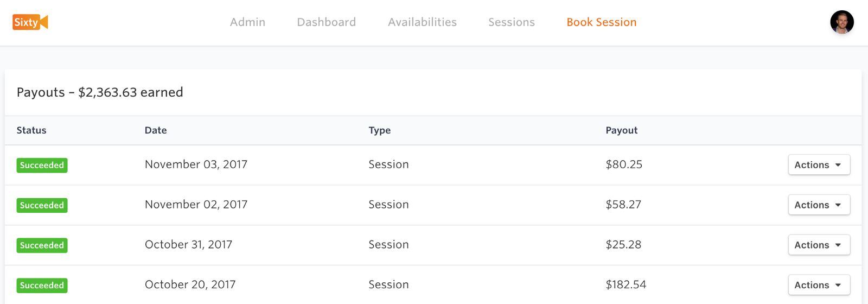Select the $182.54 payout amount
868x304 pixels.
(x=626, y=285)
